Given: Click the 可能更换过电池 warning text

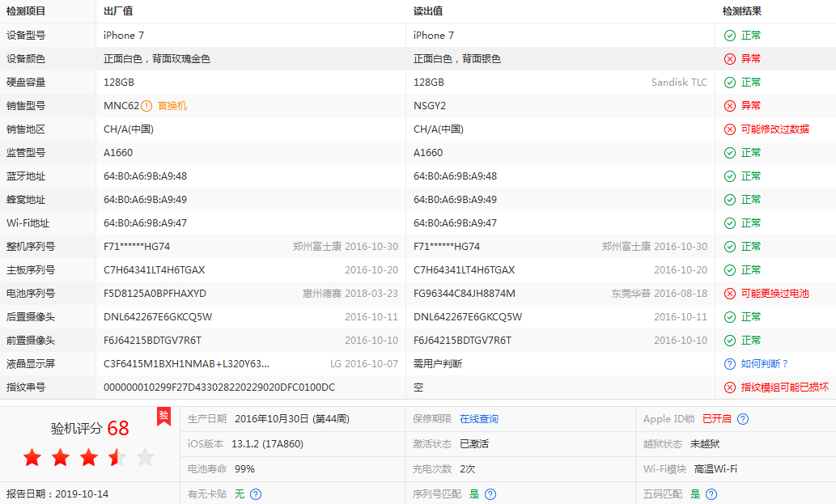Looking at the screenshot, I should [774, 294].
